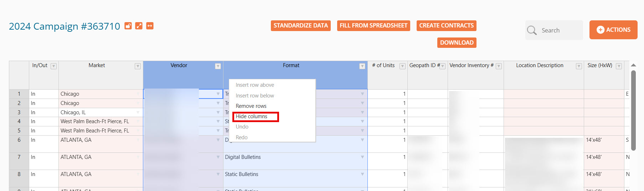Click the orange horizontal arrows width icon

point(150,26)
